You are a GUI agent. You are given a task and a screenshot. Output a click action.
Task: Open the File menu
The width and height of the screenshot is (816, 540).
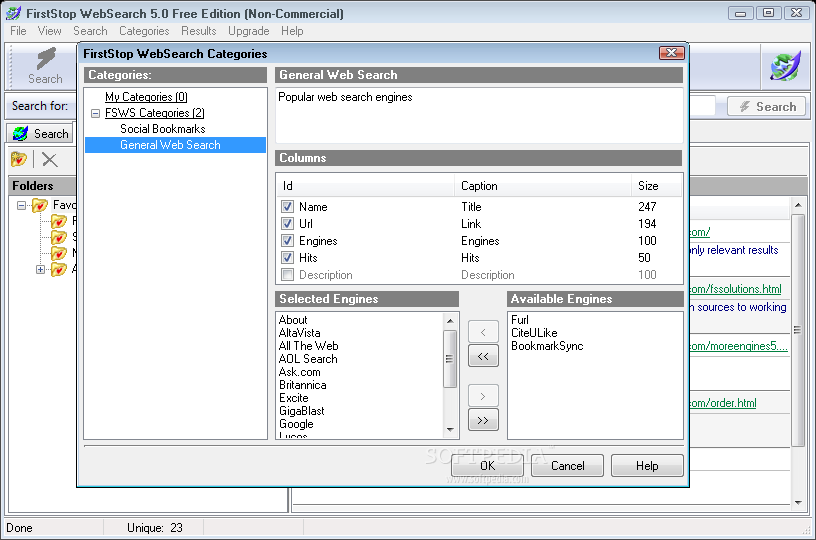pyautogui.click(x=18, y=31)
